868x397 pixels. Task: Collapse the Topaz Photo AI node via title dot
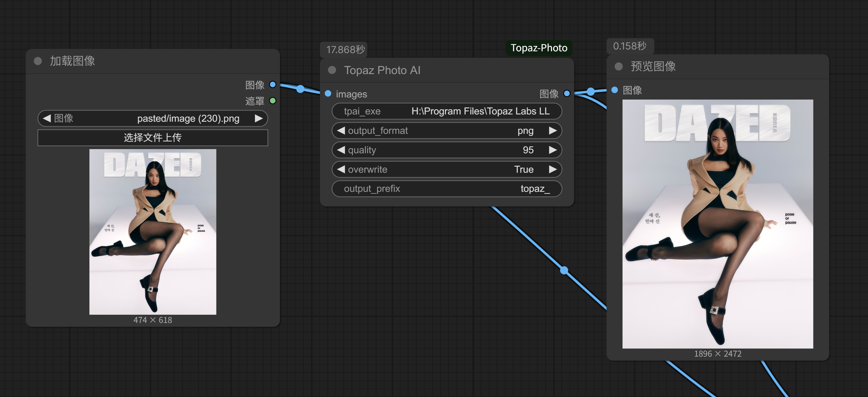(x=332, y=70)
